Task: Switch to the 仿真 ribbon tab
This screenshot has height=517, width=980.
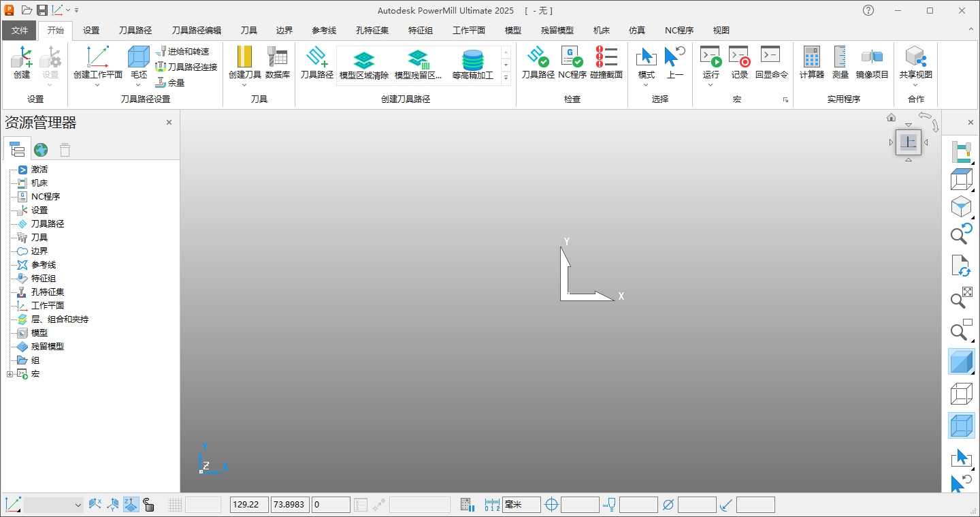Action: (636, 30)
